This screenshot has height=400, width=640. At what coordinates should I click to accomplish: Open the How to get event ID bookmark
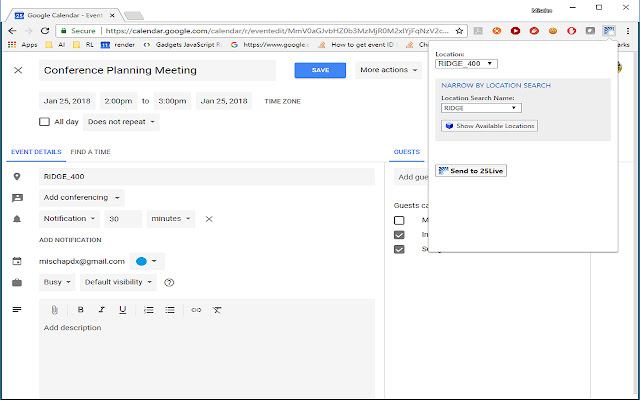pyautogui.click(x=357, y=45)
